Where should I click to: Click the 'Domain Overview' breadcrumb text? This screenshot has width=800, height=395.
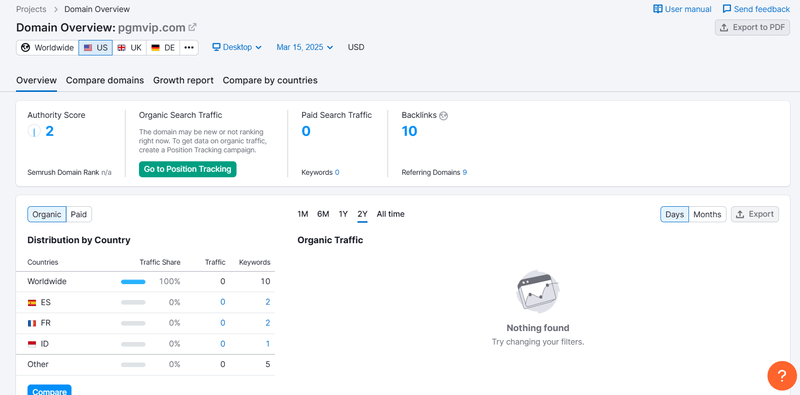[97, 9]
